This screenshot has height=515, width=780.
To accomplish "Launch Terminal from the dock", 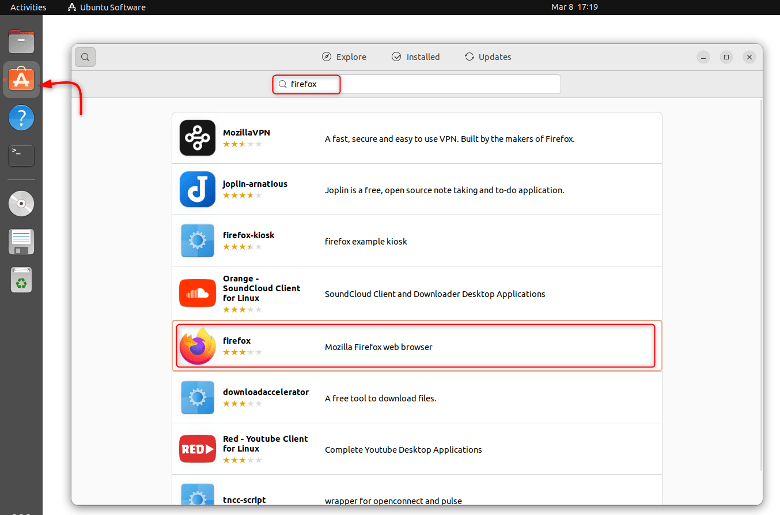I will pos(21,156).
